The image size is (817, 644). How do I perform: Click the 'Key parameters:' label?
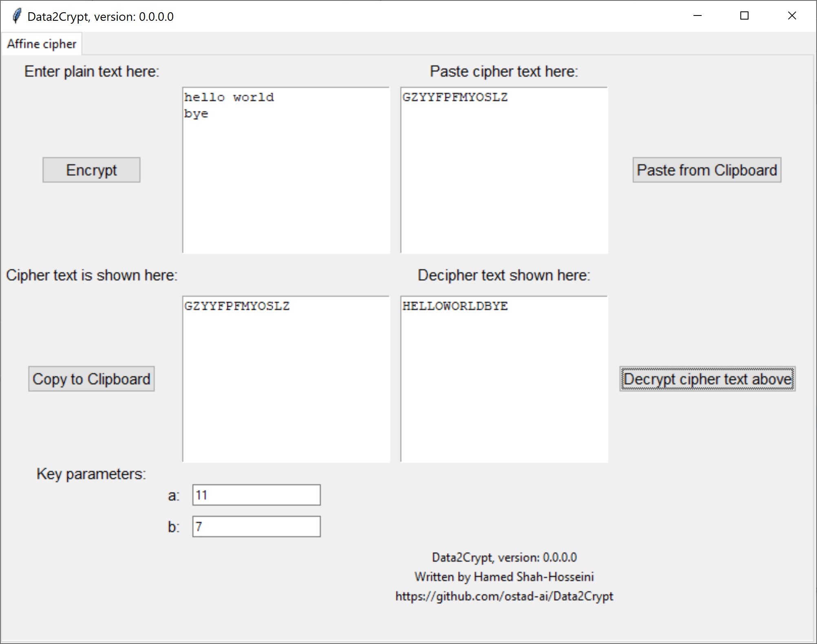(x=91, y=474)
